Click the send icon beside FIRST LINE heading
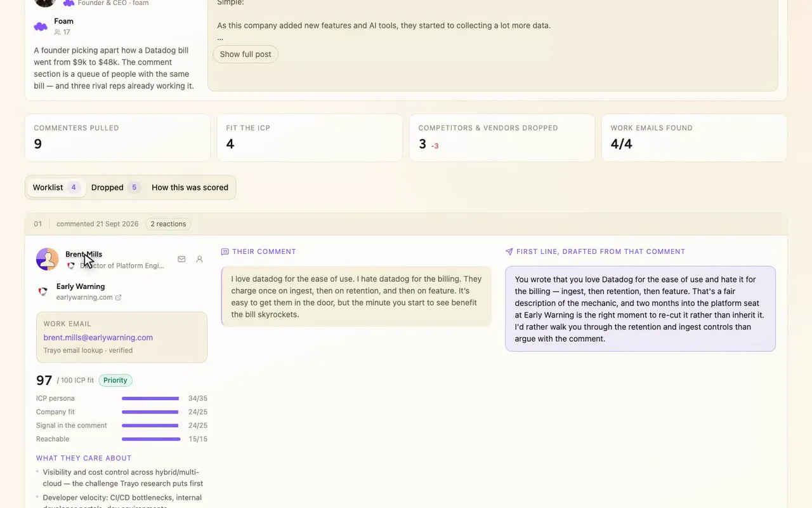Viewport: 812px width, 508px height. tap(509, 251)
